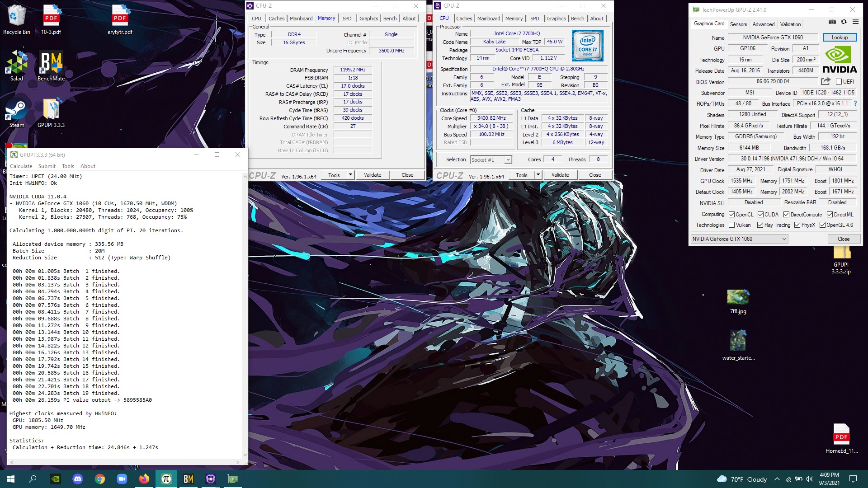Click the taskbar clock showing 4:09 PM
Screen dimensions: 868x488
829,479
